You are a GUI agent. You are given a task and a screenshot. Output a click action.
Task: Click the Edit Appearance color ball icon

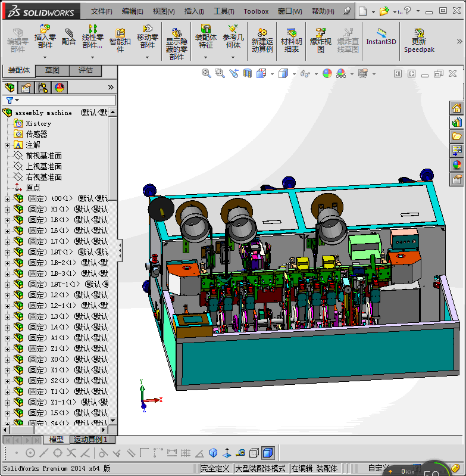(327, 73)
